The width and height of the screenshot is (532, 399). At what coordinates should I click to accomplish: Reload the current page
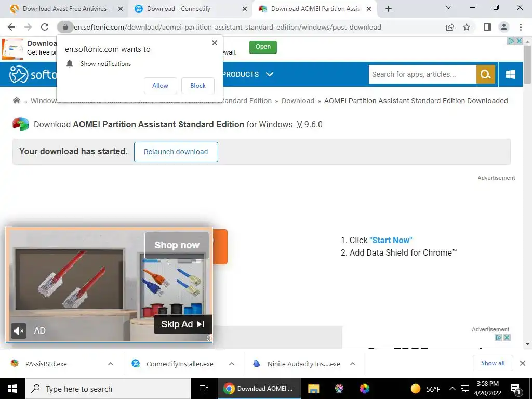pos(45,27)
